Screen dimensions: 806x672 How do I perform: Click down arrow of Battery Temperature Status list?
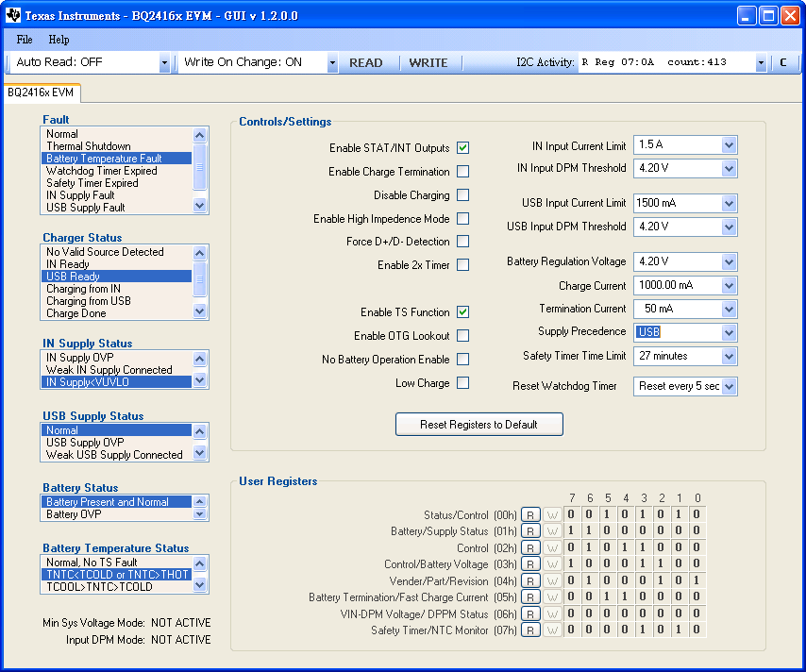click(x=199, y=584)
